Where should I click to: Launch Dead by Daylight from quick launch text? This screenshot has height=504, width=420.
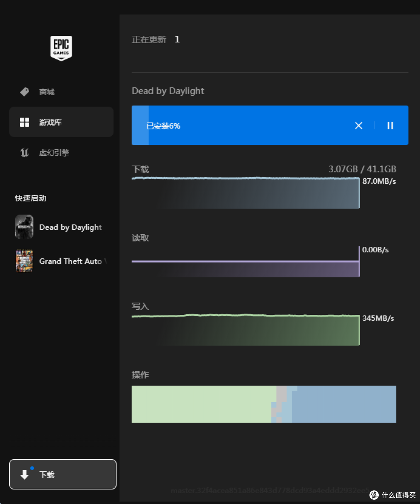[x=70, y=227]
